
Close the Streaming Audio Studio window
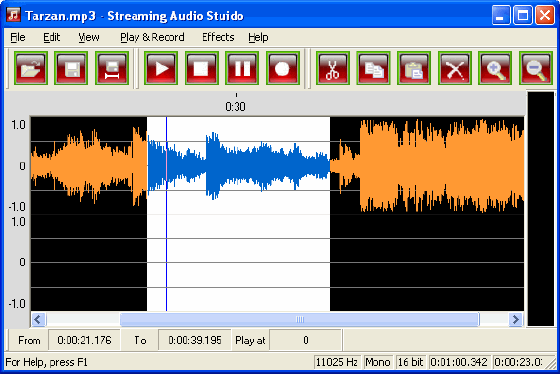(x=545, y=15)
